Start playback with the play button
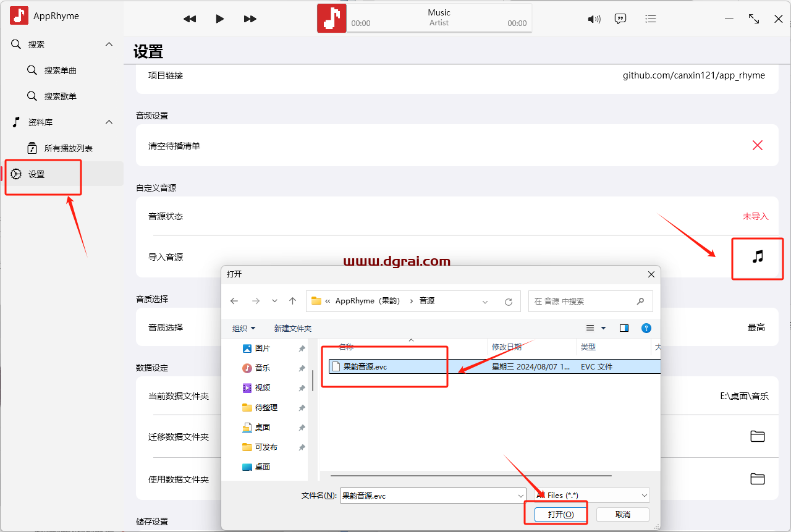The image size is (791, 532). pos(219,19)
